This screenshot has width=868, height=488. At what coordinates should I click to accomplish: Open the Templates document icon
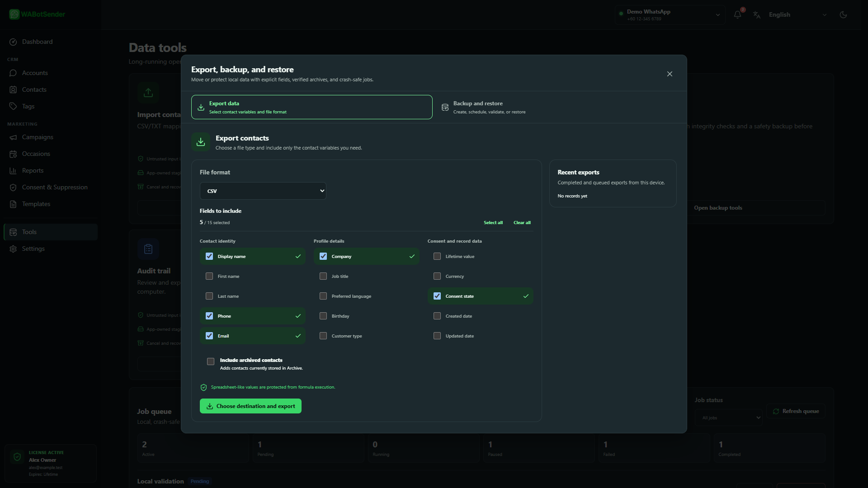[13, 204]
